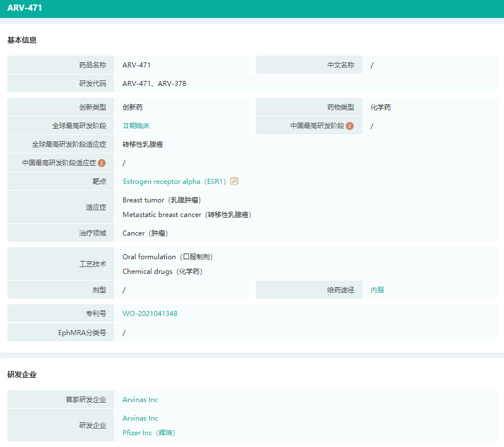Open Arvinas Inc in the 研发企业 row
This screenshot has width=504, height=447.
pos(140,418)
